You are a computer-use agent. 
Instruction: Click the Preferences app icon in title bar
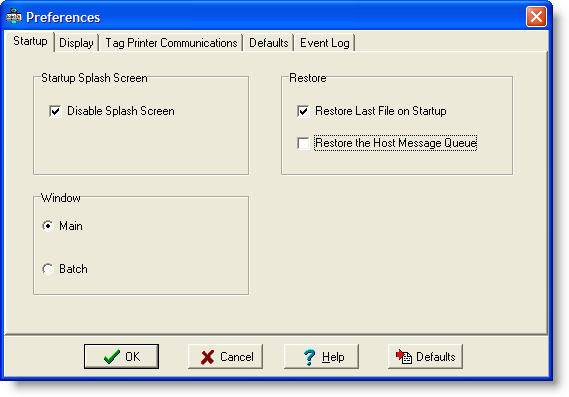[13, 16]
